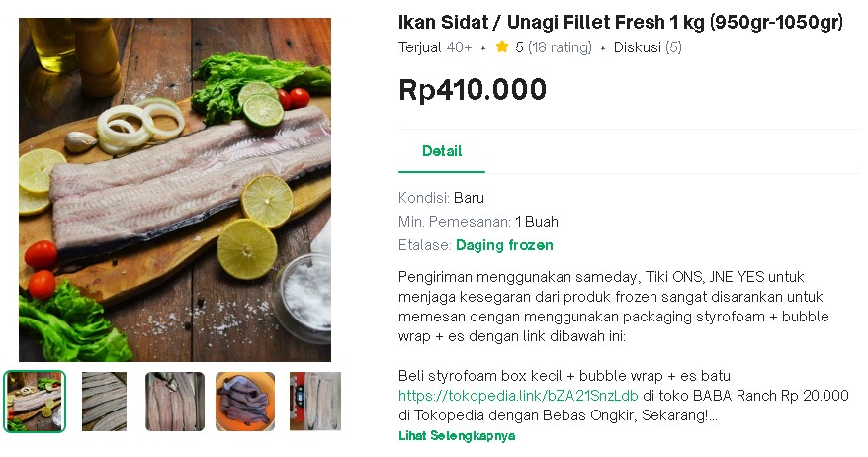Open the Daging frozen etalase link
The image size is (868, 457).
[x=504, y=245]
